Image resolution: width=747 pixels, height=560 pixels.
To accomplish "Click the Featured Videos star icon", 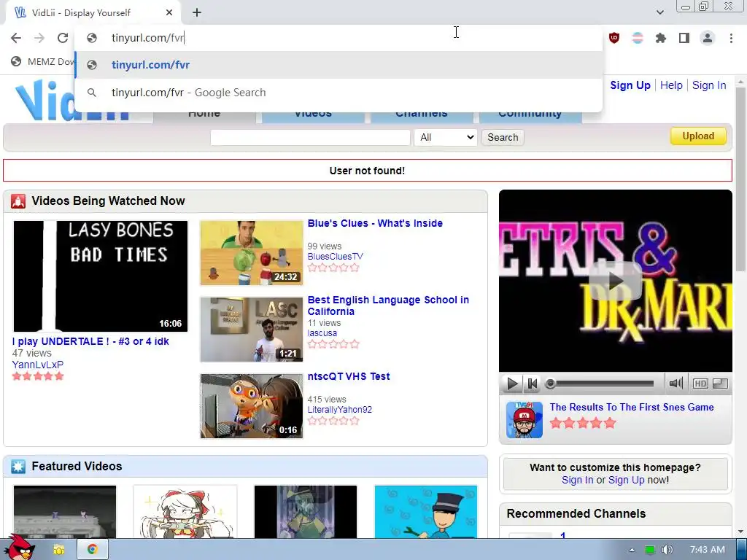I will [x=18, y=467].
